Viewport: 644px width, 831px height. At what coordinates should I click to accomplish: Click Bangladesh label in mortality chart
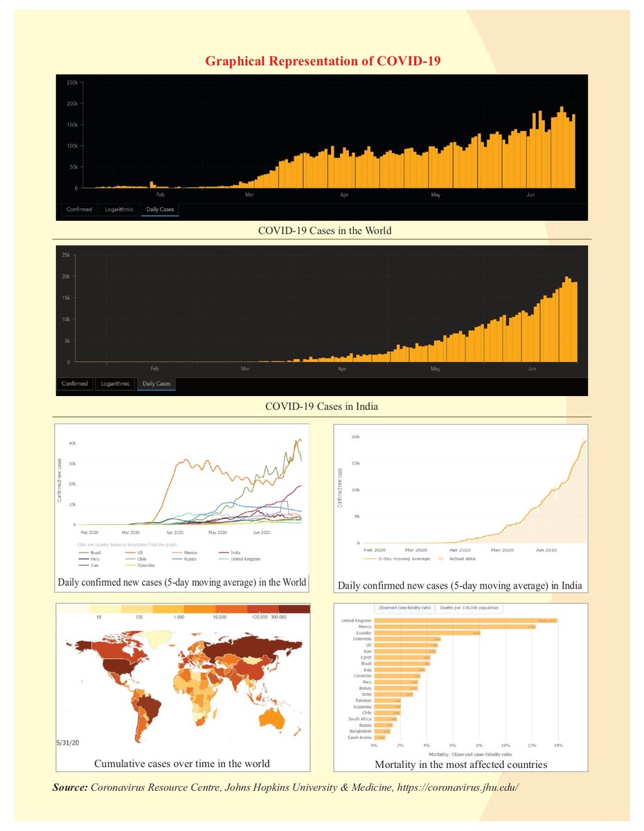(x=360, y=731)
